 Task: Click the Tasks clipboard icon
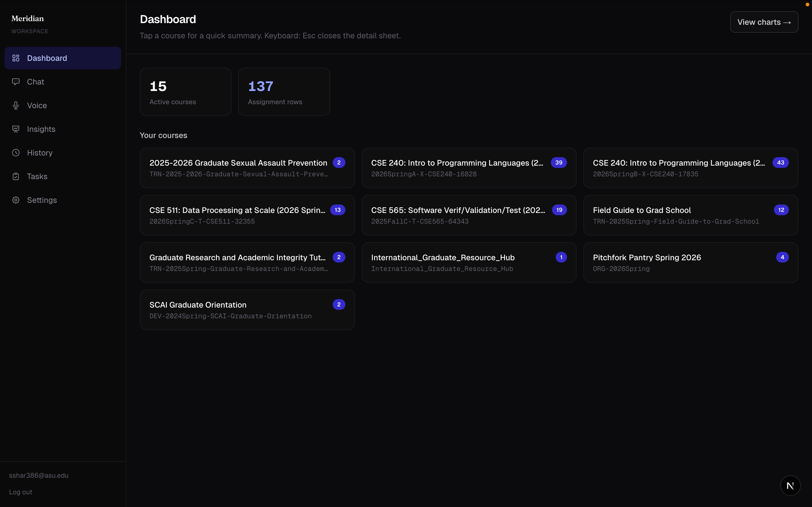point(16,176)
